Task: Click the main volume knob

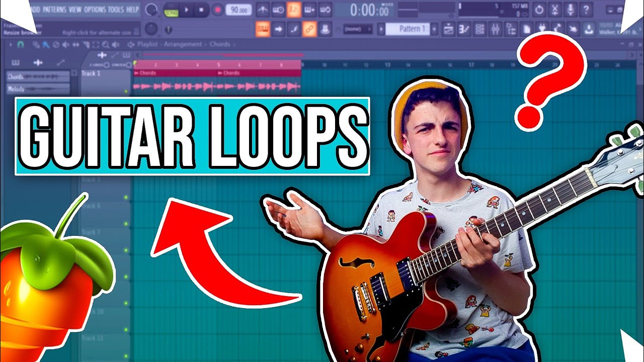Action: pyautogui.click(x=151, y=10)
